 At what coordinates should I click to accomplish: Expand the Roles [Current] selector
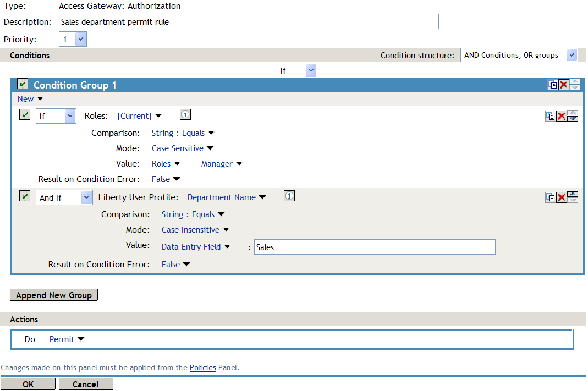pos(140,116)
